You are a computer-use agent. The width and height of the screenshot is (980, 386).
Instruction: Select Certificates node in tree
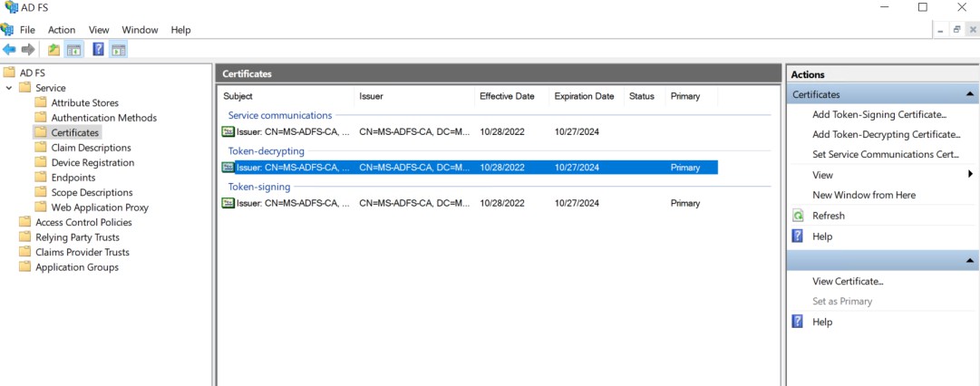(75, 132)
